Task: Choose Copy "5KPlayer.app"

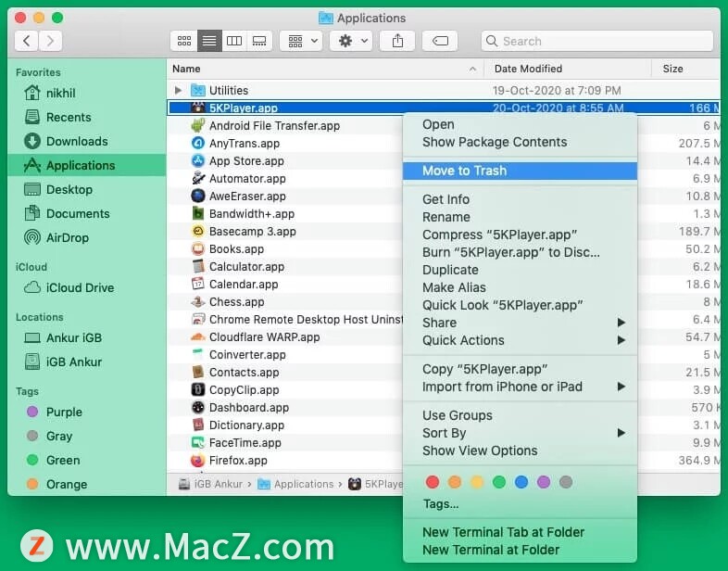Action: click(520, 369)
